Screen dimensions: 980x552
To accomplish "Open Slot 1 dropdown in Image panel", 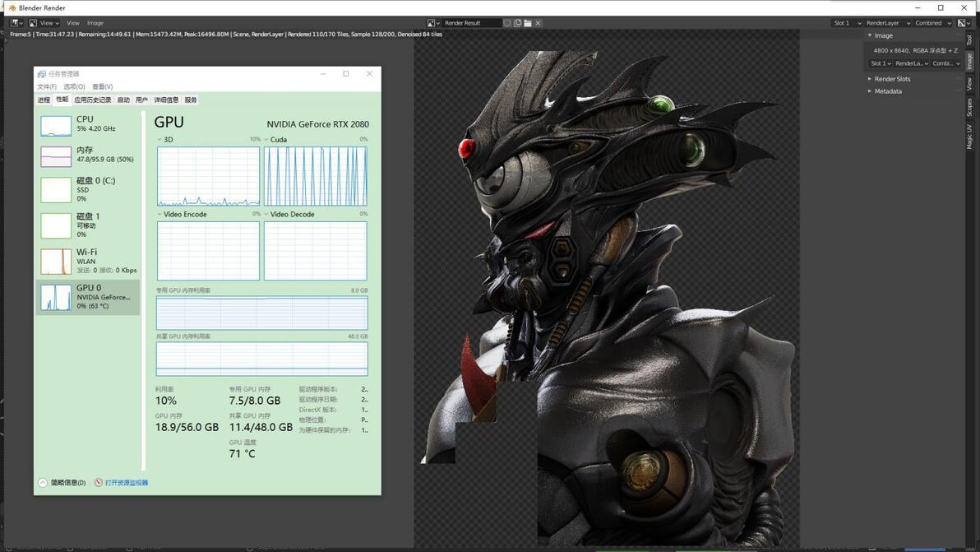I will pyautogui.click(x=881, y=63).
